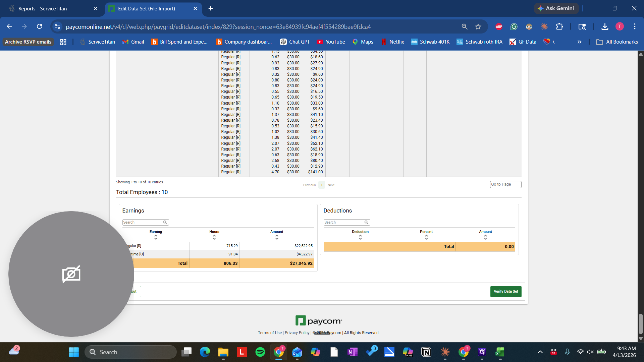Viewport: 644px width, 362px height.
Task: Open Spotify from the taskbar
Action: point(260,352)
